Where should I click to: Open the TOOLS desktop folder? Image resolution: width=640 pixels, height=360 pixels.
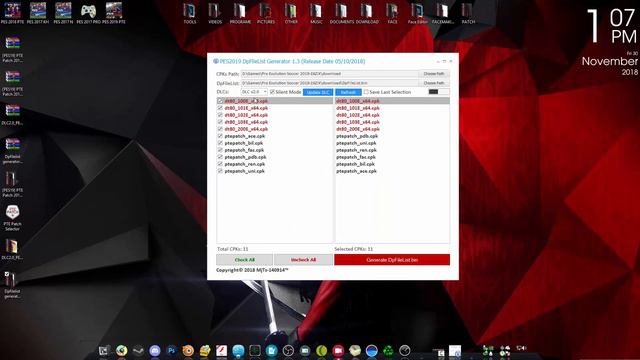coord(189,13)
